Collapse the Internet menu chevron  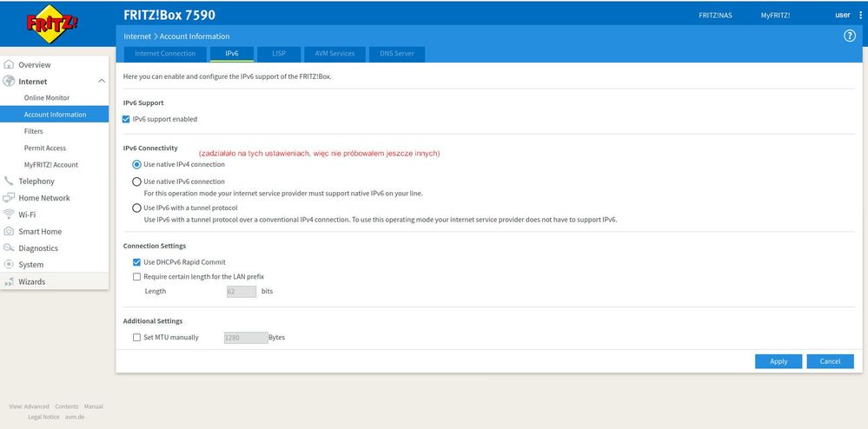click(x=102, y=82)
